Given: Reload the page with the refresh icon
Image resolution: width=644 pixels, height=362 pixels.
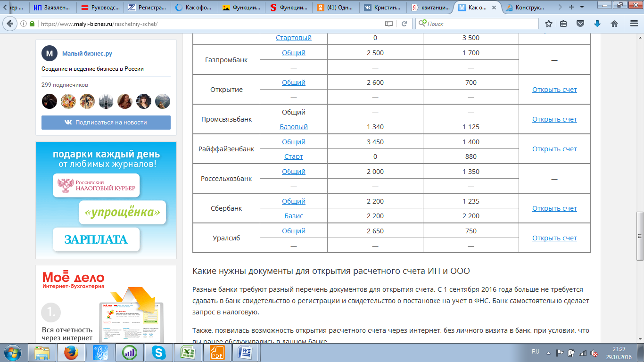Looking at the screenshot, I should (404, 24).
